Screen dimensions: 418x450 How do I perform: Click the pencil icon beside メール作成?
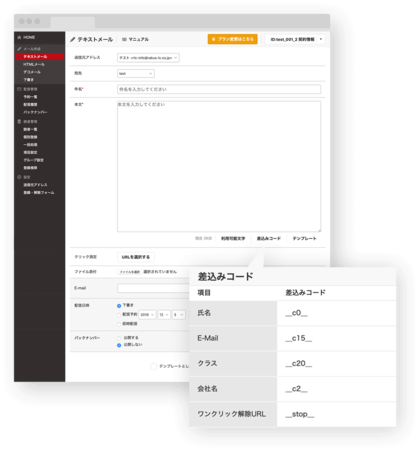pyautogui.click(x=19, y=49)
